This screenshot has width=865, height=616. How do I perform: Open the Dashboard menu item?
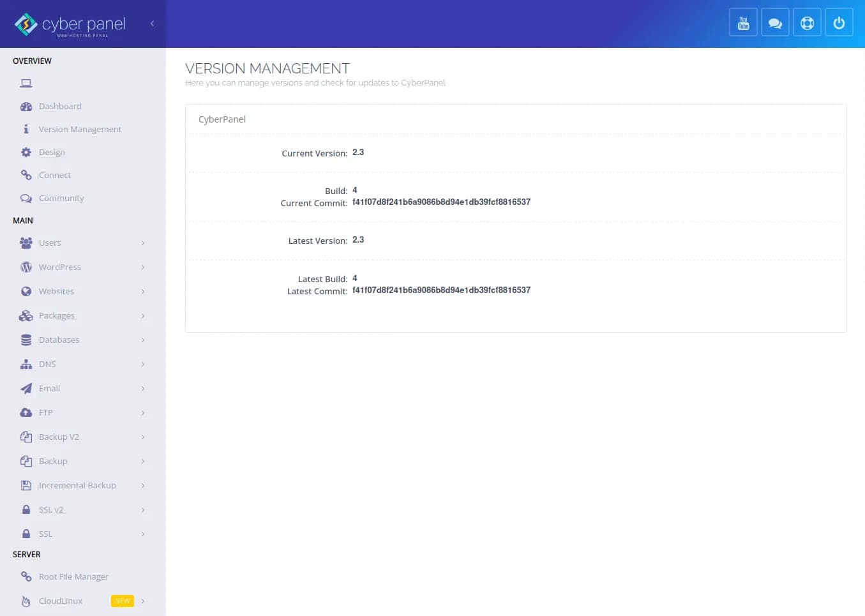coord(60,107)
